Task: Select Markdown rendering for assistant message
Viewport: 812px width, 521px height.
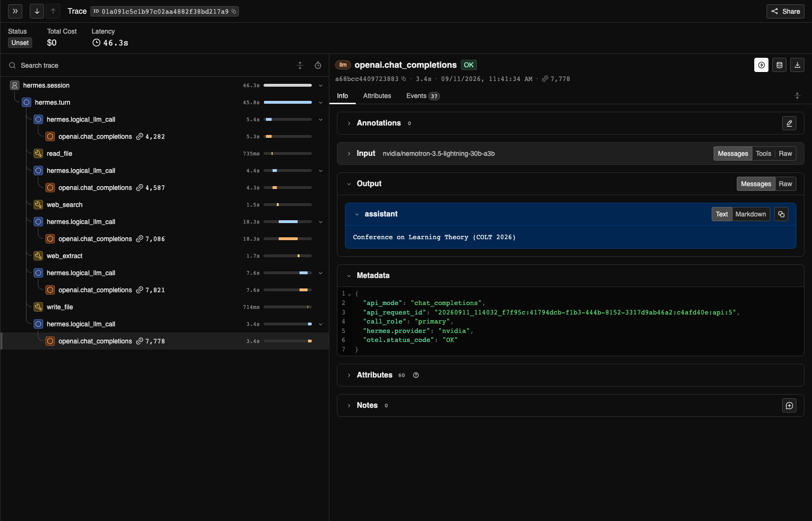Action: pos(750,214)
